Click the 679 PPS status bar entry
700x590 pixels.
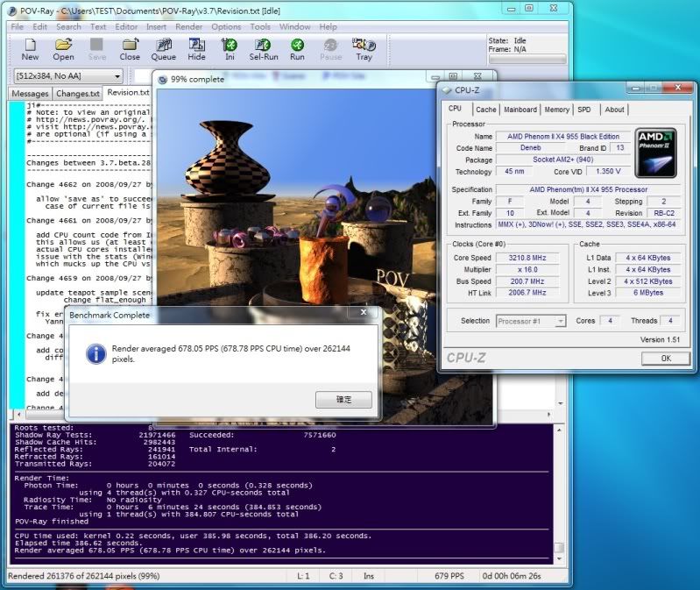(x=449, y=576)
